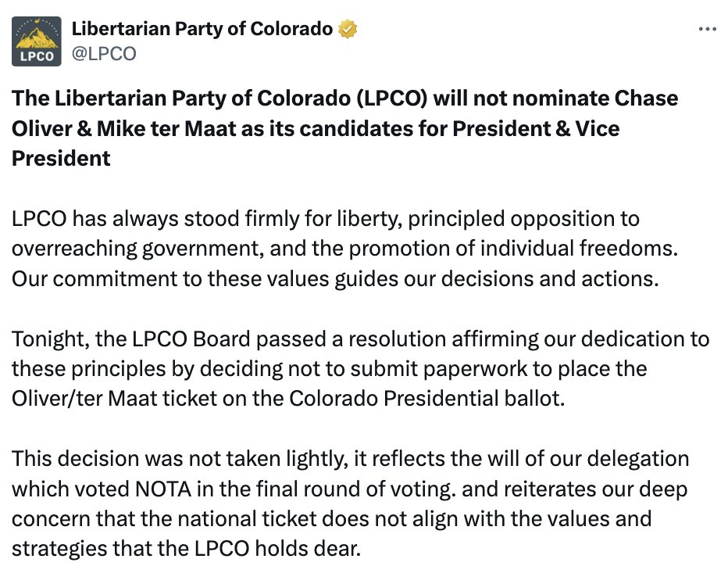
Task: Click the word 'NOTA' in the last paragraph
Action: tap(163, 489)
